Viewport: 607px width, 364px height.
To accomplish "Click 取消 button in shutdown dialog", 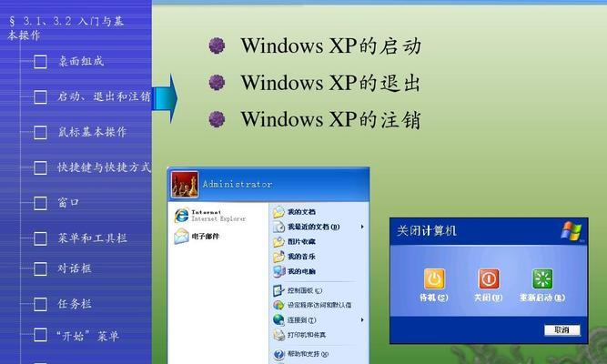I will [x=561, y=330].
